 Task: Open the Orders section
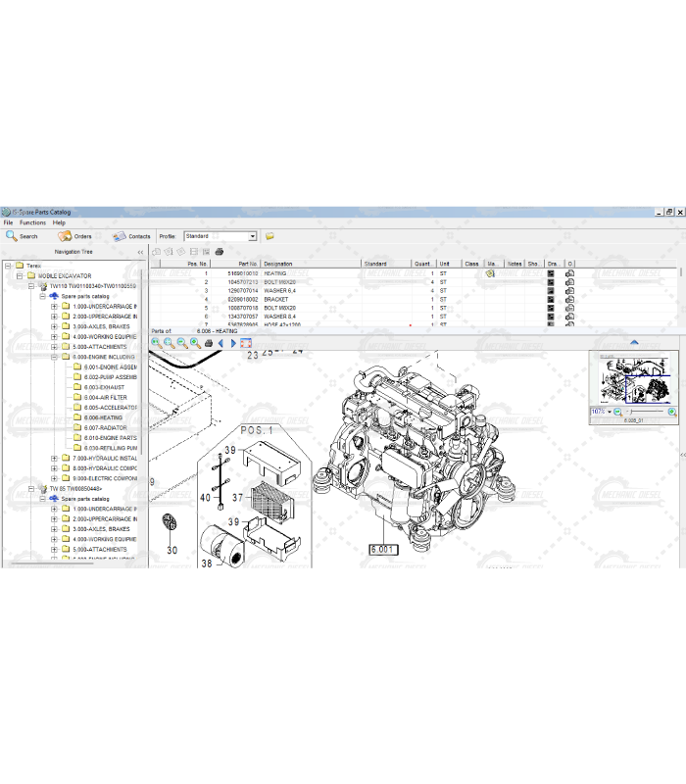[x=74, y=236]
